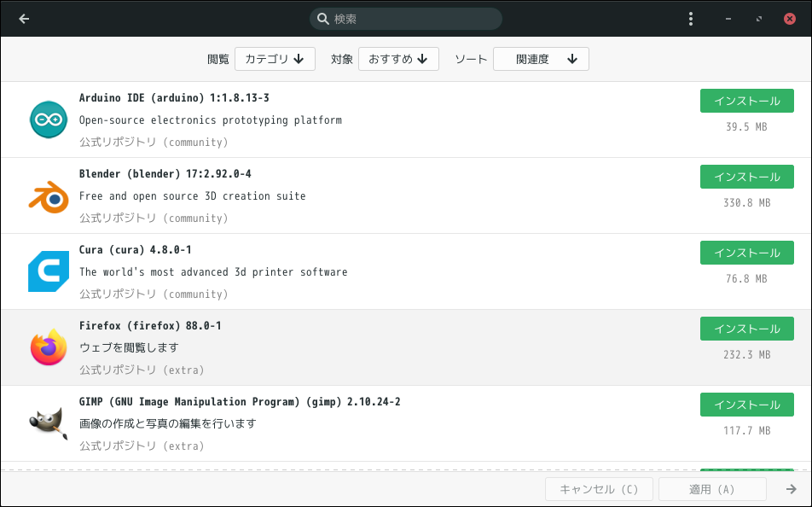Click the back arrow in the header
812x507 pixels.
[24, 19]
